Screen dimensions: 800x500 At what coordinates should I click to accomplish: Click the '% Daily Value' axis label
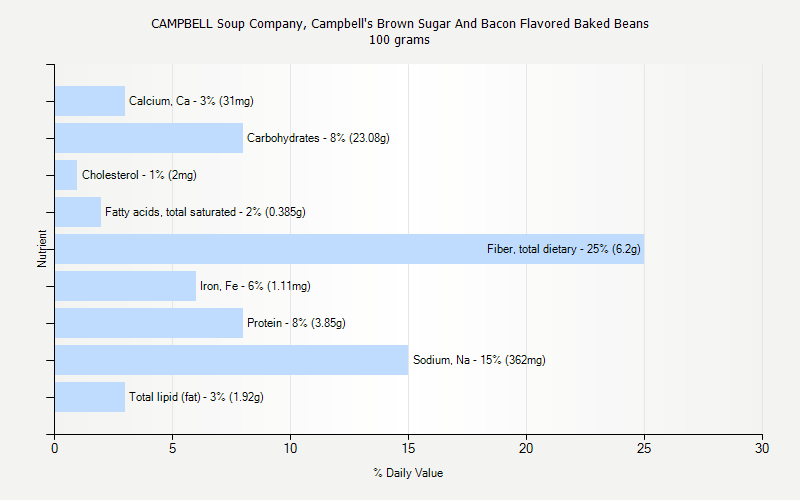pyautogui.click(x=408, y=473)
